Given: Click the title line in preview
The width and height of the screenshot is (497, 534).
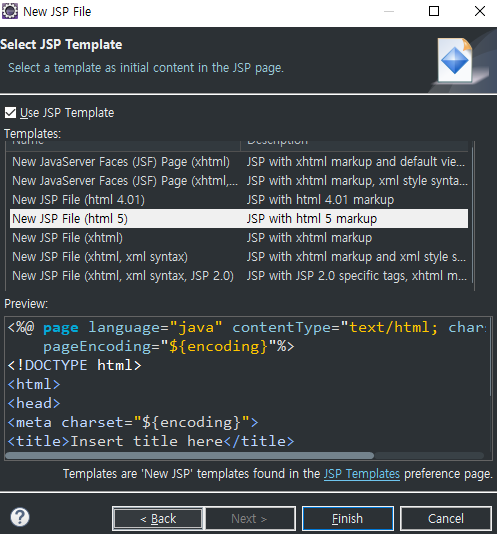Looking at the screenshot, I should [151, 441].
